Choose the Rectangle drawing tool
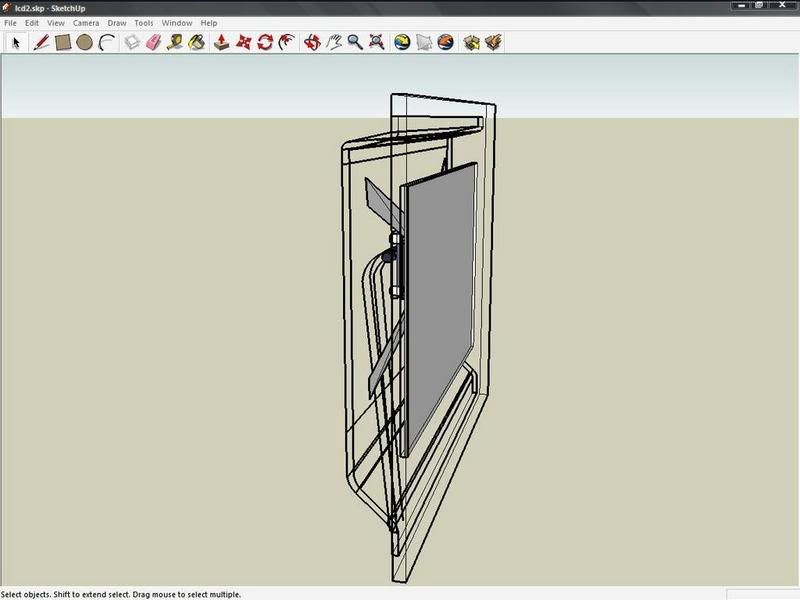Screen dimensions: 800x600 point(63,42)
